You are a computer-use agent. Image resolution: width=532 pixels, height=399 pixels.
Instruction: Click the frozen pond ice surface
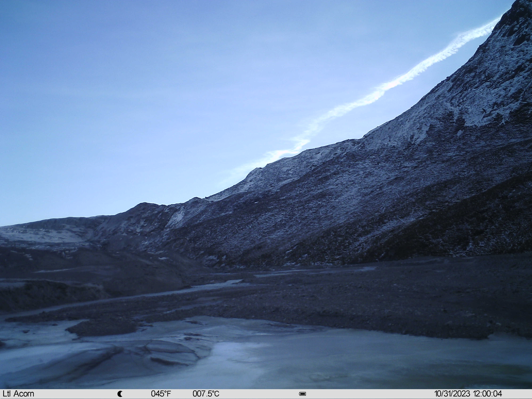[337, 361]
